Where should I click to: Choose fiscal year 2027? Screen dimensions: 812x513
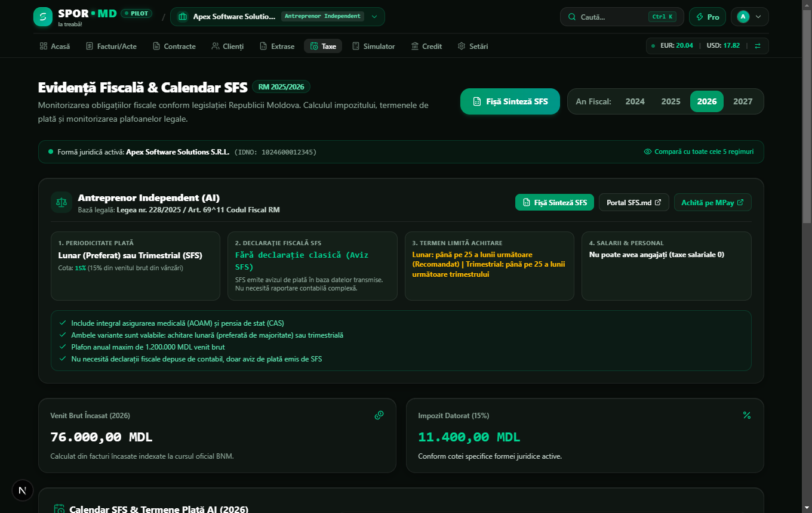(743, 101)
